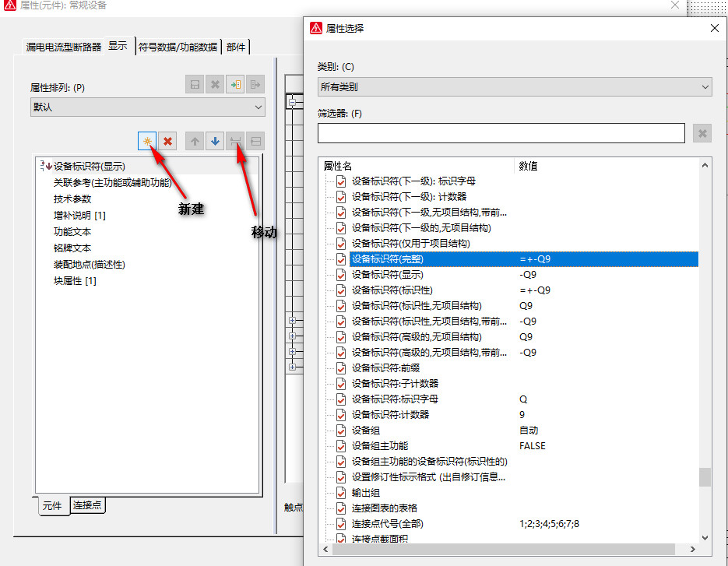Click the vertical scrollbar of the property list

(x=705, y=476)
